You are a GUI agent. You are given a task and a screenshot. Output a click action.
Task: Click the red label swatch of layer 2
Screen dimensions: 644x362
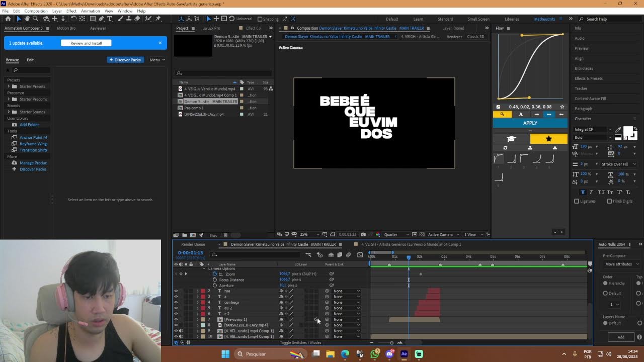tap(203, 291)
